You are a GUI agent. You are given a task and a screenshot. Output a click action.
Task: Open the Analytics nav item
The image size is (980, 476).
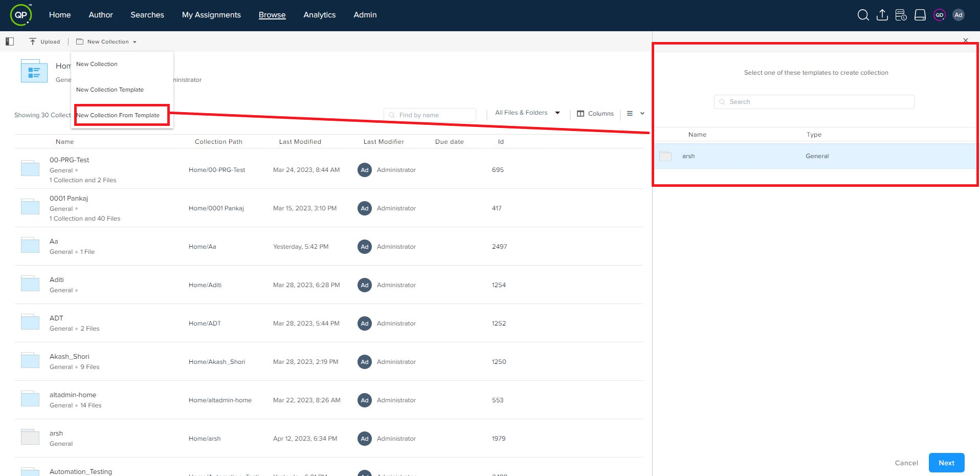tap(320, 15)
